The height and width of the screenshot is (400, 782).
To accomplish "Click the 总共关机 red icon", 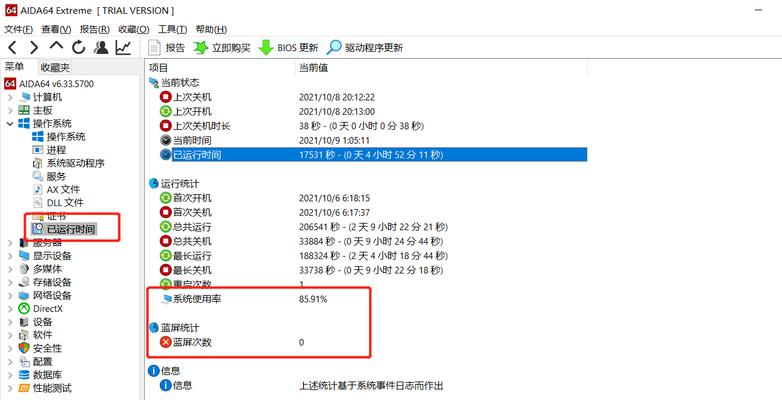I will (x=165, y=241).
